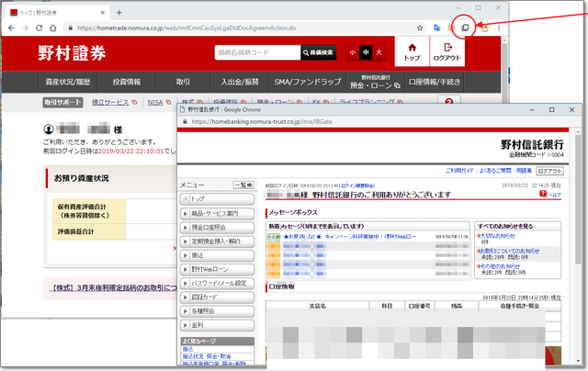Open the Chrome three-dot menu

(x=499, y=28)
